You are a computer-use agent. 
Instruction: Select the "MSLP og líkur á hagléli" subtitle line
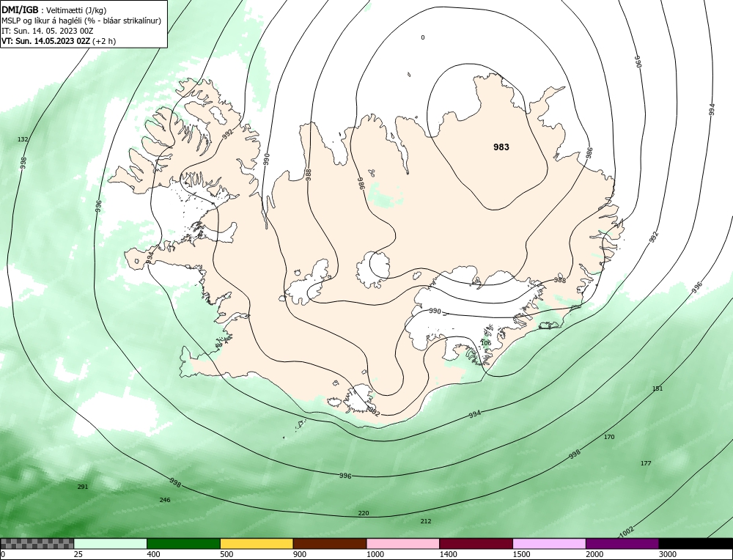tap(81, 21)
